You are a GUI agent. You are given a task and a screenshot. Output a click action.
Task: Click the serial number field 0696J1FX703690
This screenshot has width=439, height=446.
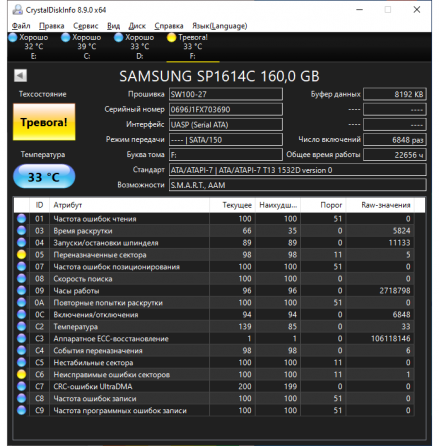click(x=226, y=109)
